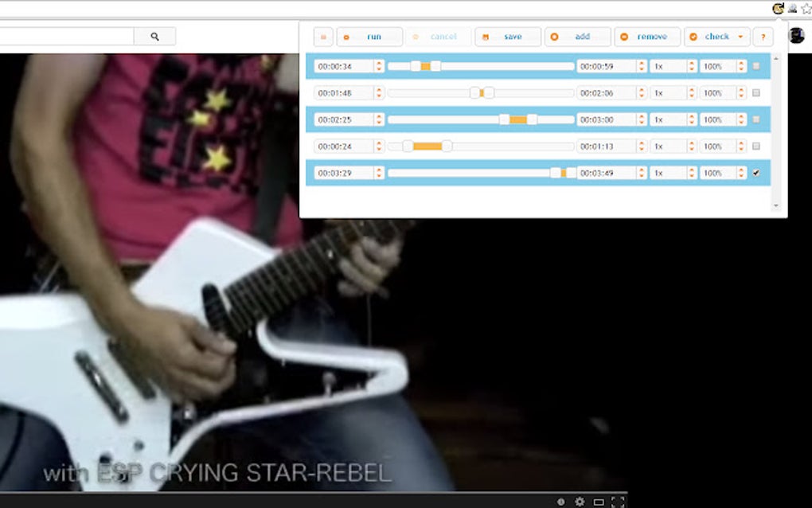
Task: Click the miniplayer icon in player controls
Action: 599,502
